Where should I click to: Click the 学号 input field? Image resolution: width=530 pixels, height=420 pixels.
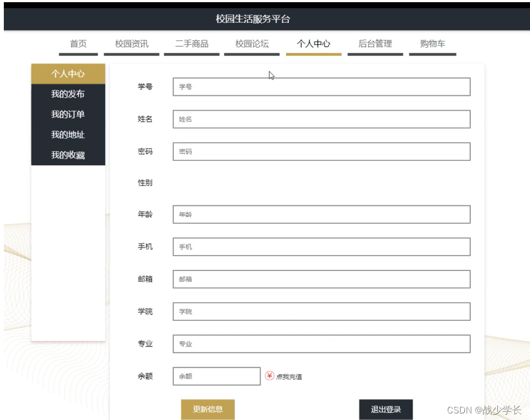[320, 86]
